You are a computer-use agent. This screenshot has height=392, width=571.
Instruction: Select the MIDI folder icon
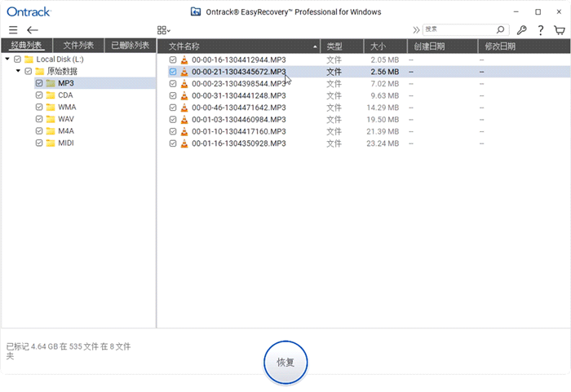pyautogui.click(x=51, y=143)
